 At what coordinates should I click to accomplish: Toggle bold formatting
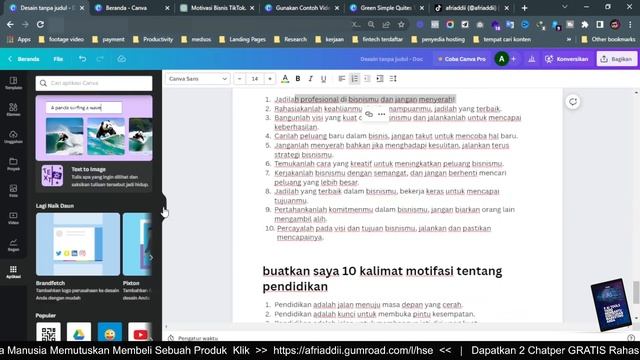click(x=298, y=78)
